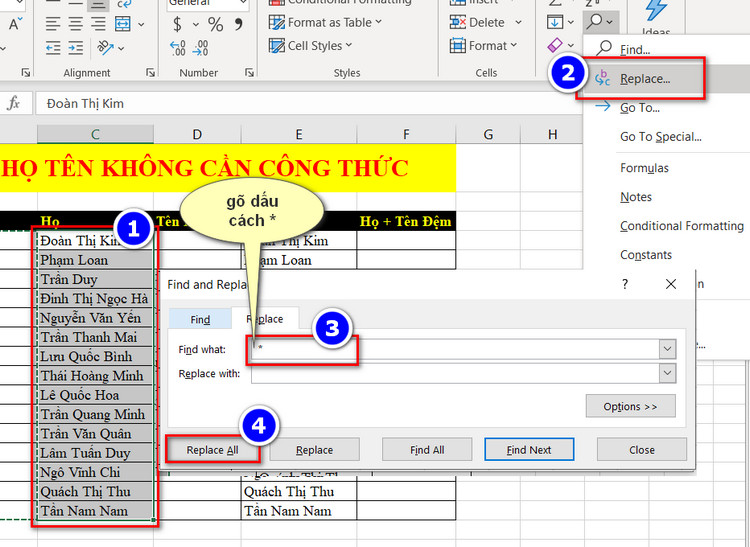
Task: Click the Align Left icon
Action: [x=53, y=23]
